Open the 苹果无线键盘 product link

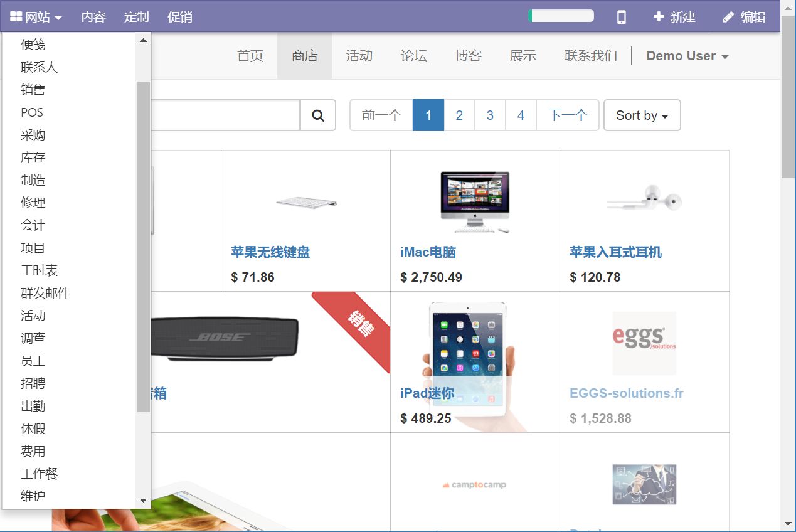270,252
